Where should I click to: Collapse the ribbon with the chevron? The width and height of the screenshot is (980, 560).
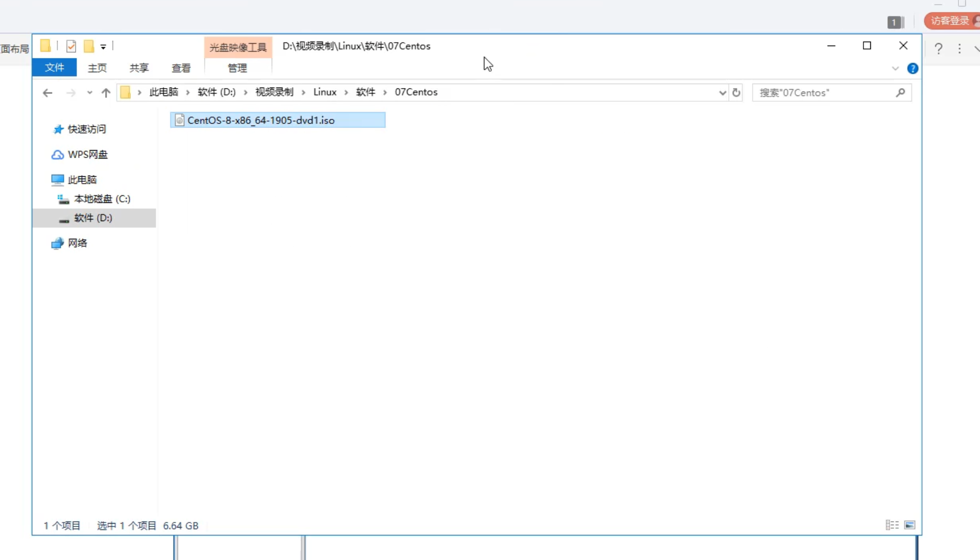coord(895,69)
